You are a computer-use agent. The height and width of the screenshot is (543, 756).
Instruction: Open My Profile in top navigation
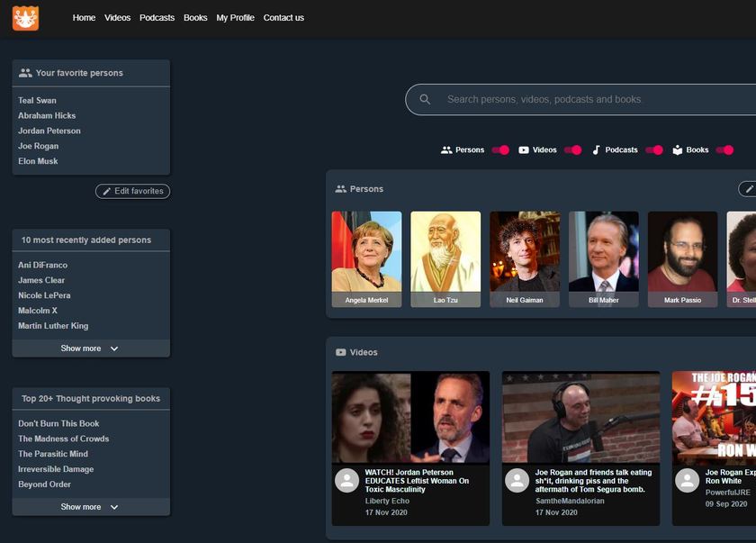tap(235, 18)
